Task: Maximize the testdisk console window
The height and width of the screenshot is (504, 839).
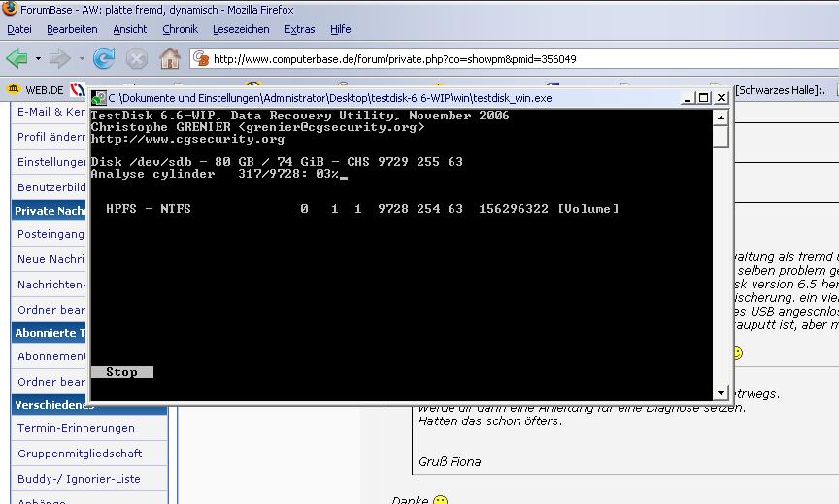Action: point(704,98)
